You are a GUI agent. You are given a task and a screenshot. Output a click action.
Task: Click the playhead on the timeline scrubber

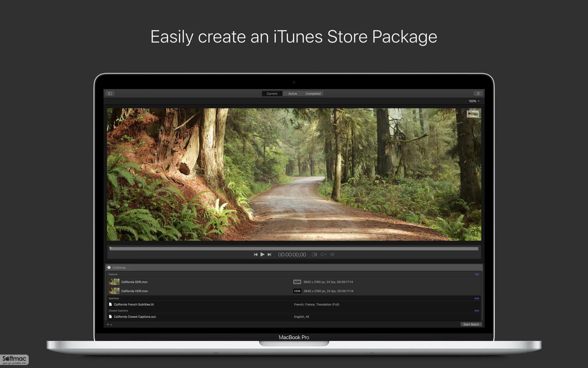110,248
